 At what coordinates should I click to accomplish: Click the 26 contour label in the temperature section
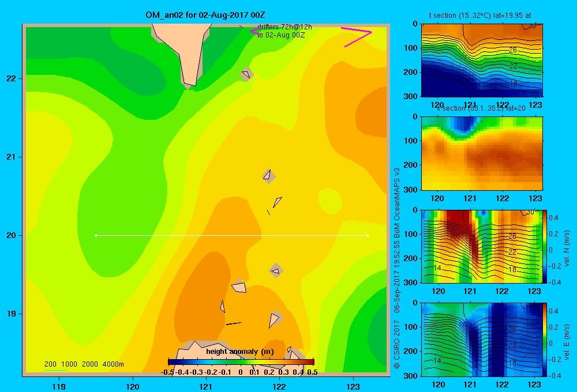[x=512, y=50]
